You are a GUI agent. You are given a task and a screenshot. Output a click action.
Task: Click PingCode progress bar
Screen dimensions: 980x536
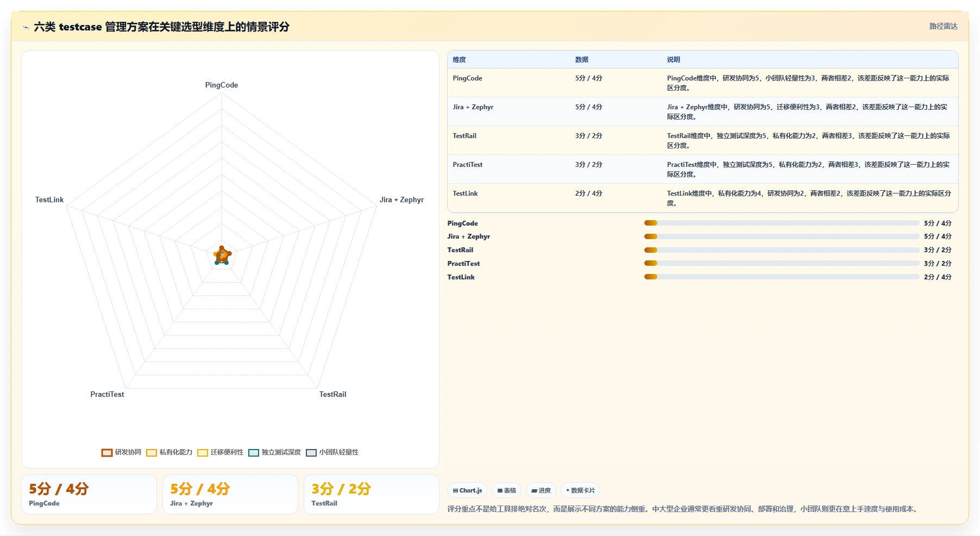[x=782, y=223]
